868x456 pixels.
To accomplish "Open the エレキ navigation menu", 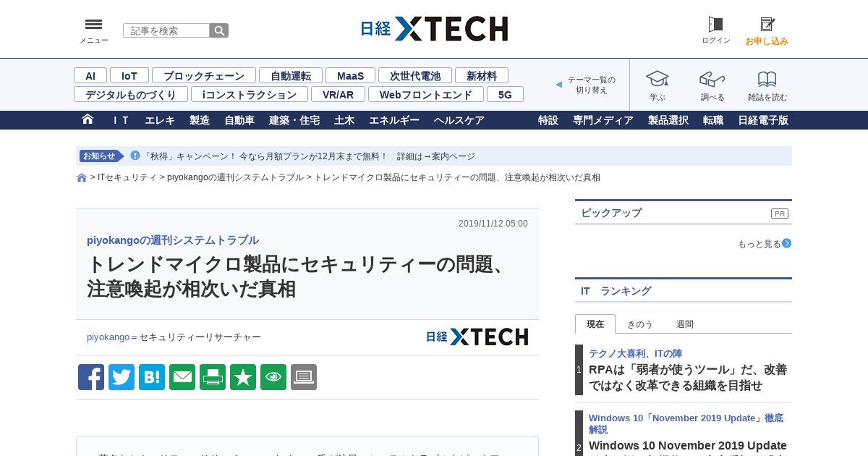I will pos(160,120).
